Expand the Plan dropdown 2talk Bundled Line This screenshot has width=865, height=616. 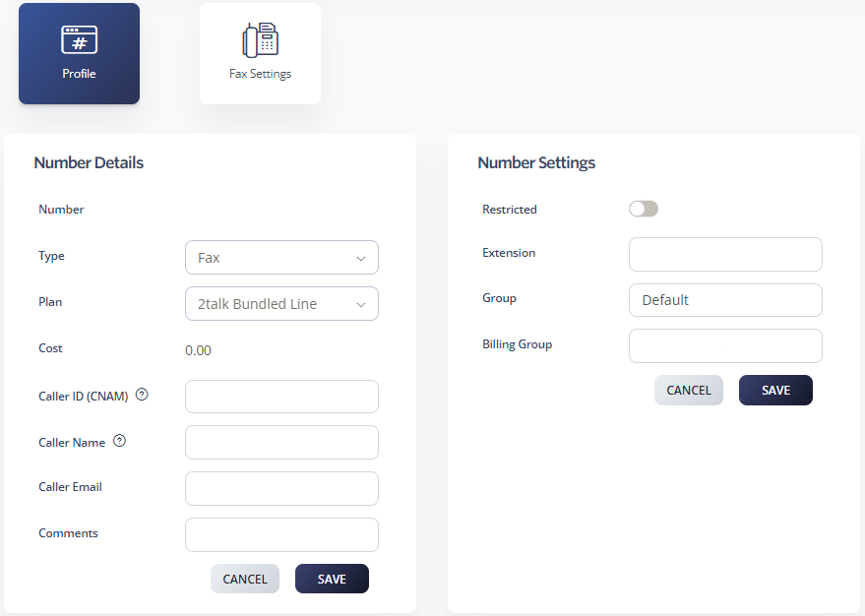281,304
